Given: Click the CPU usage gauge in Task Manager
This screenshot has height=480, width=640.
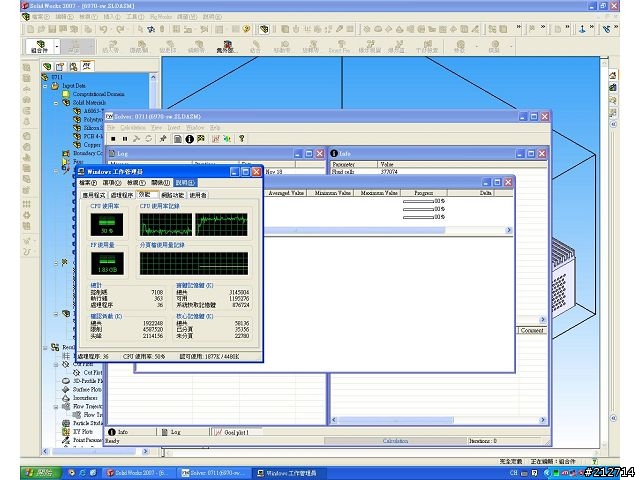Looking at the screenshot, I should (x=107, y=224).
